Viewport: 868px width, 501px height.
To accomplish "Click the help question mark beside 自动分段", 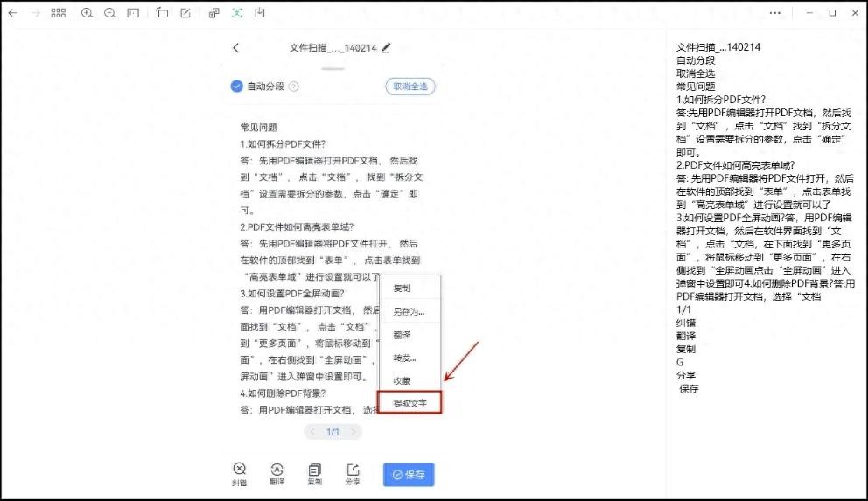I will (x=294, y=87).
